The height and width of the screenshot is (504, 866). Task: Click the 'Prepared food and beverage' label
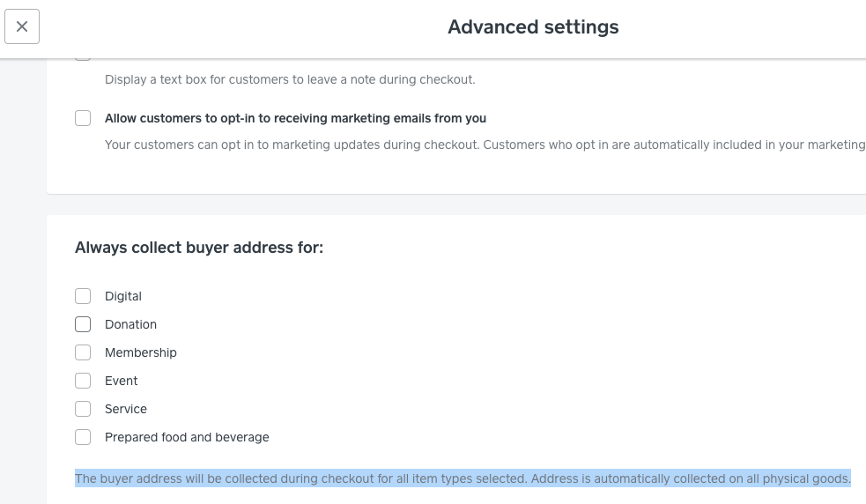[x=187, y=437]
